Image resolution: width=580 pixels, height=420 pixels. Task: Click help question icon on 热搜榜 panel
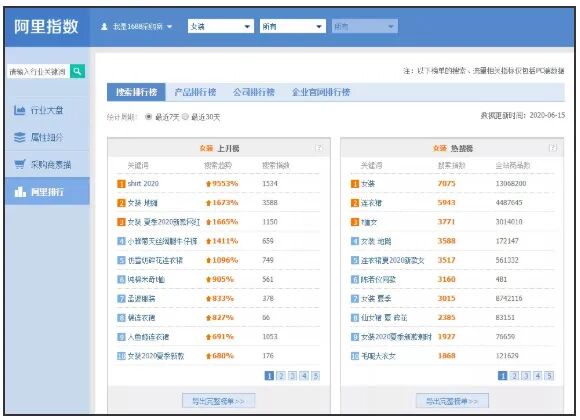552,148
